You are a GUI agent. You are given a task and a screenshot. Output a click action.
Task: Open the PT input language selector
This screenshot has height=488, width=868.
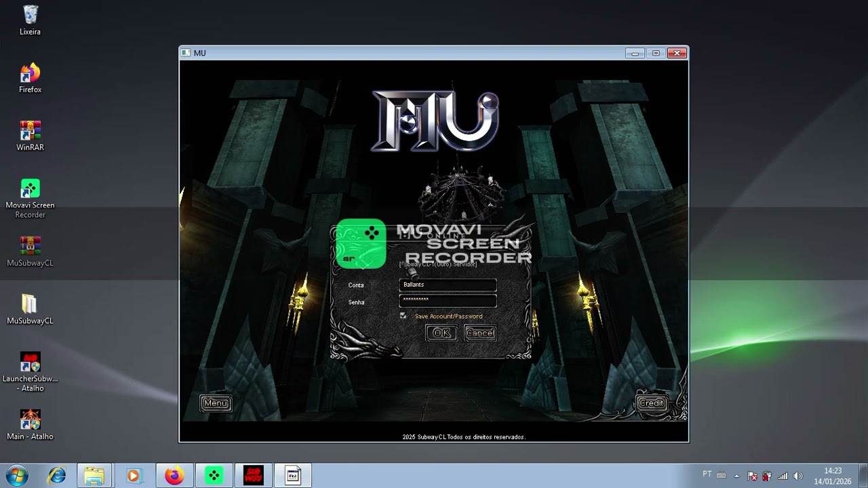pyautogui.click(x=707, y=474)
